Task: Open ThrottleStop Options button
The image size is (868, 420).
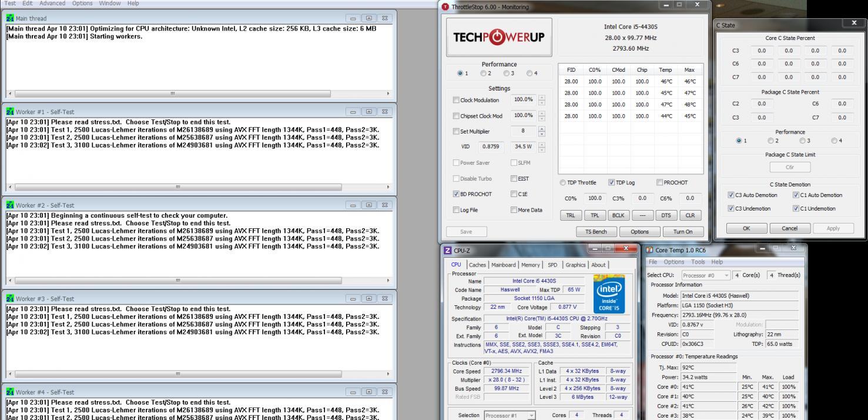Action: [x=640, y=232]
